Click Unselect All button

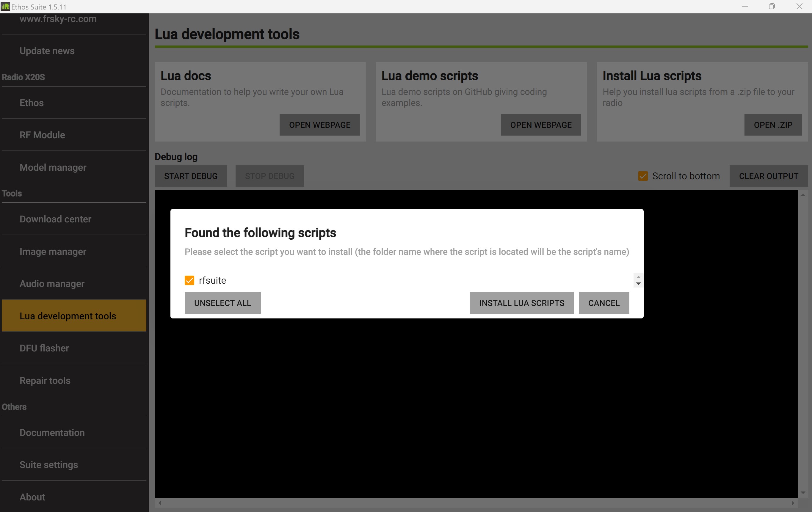click(222, 303)
